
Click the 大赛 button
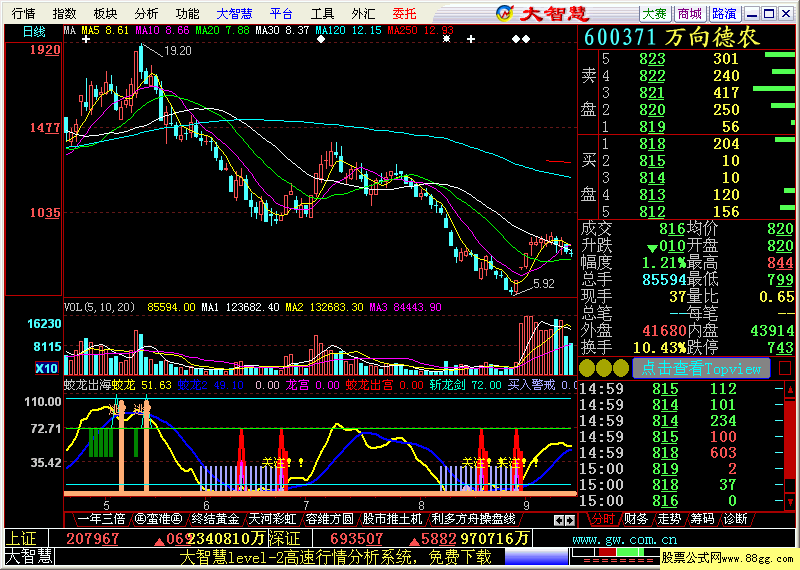[x=655, y=13]
